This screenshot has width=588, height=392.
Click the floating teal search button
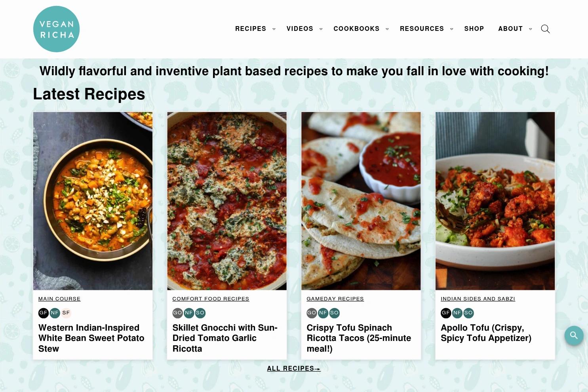pyautogui.click(x=574, y=335)
